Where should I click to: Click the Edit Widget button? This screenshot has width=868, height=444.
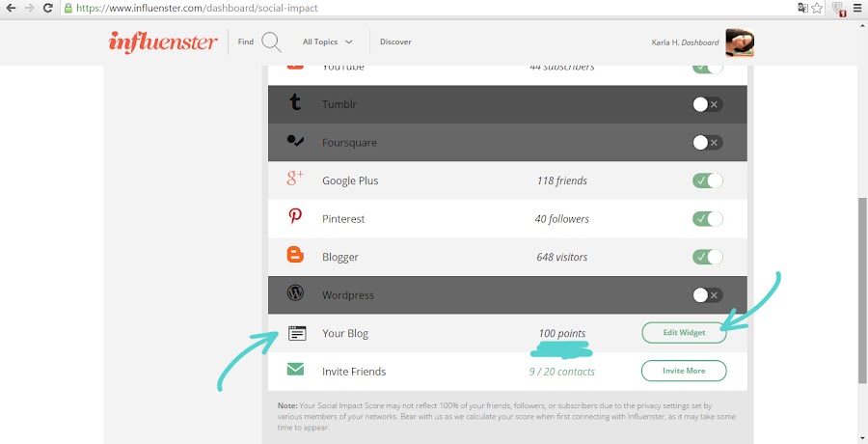coord(684,333)
